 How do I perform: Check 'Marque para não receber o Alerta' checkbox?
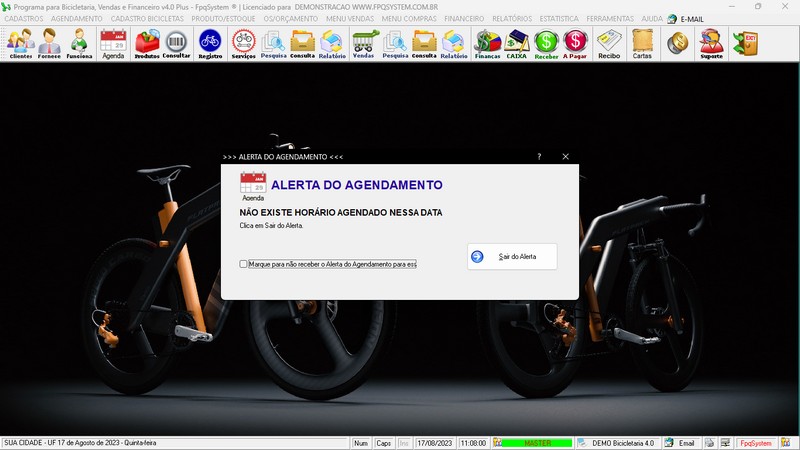pyautogui.click(x=243, y=264)
